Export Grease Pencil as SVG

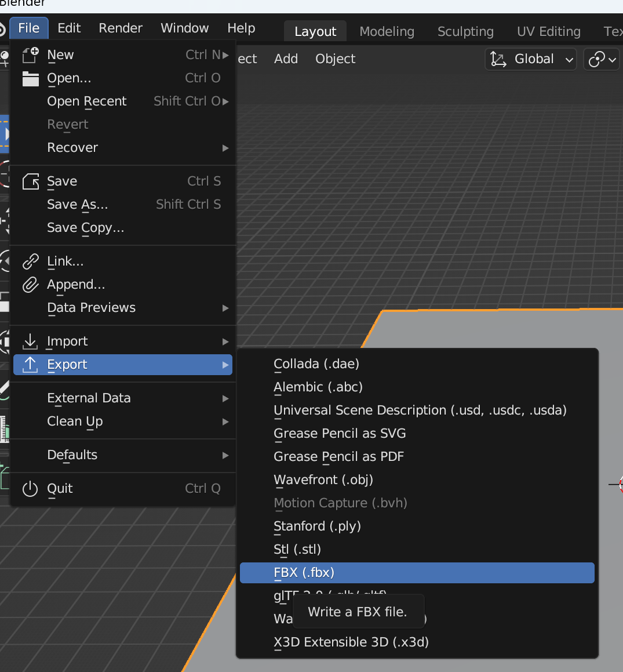click(417, 433)
